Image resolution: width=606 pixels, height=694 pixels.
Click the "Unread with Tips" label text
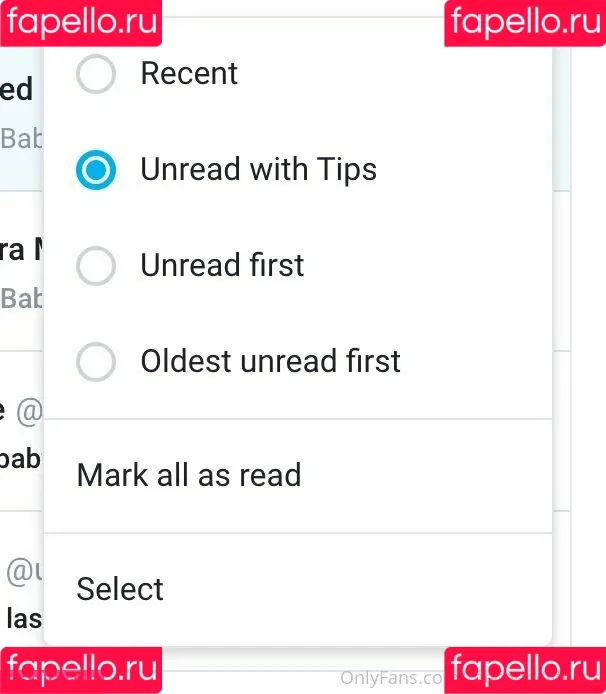click(x=258, y=170)
